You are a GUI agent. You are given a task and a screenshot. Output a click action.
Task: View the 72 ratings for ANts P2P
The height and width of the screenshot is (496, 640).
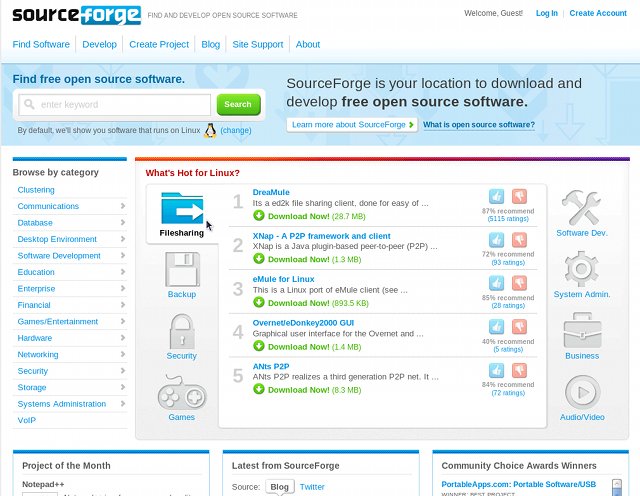click(x=508, y=393)
